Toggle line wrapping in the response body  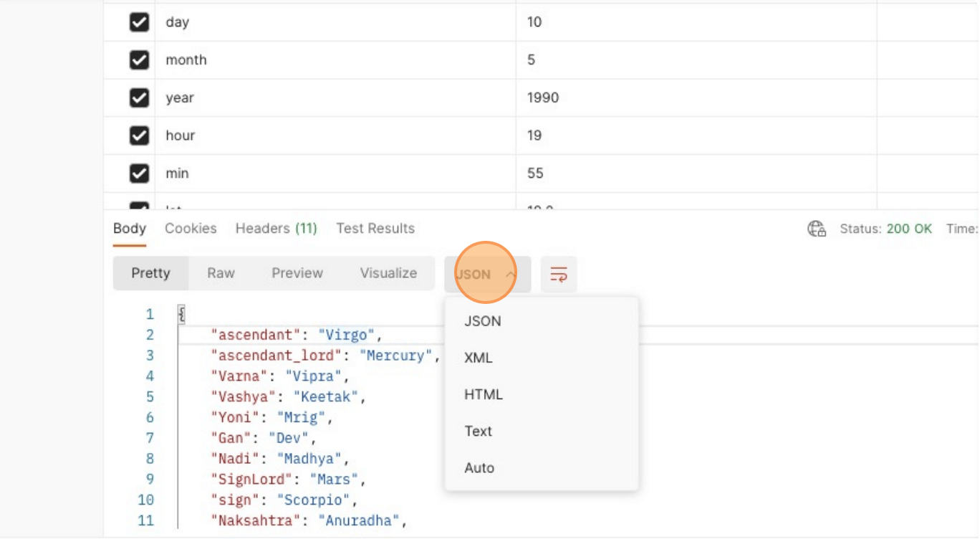point(558,274)
